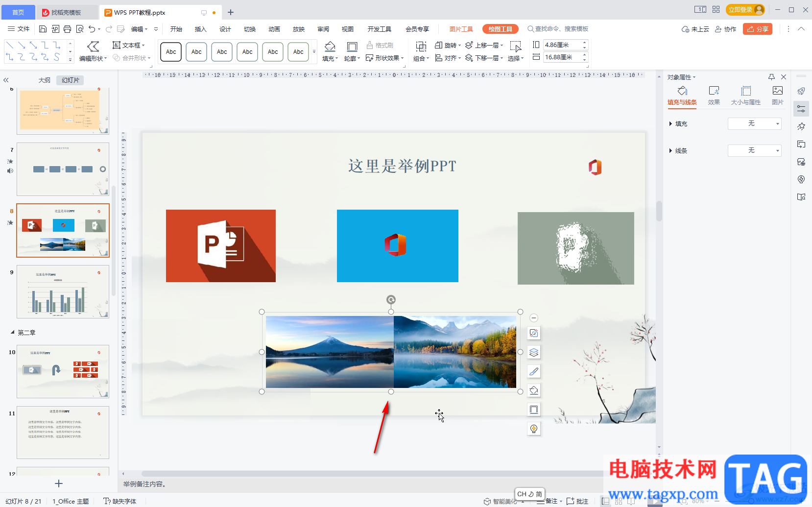Click the 形状效果 shape effects button

click(x=384, y=58)
